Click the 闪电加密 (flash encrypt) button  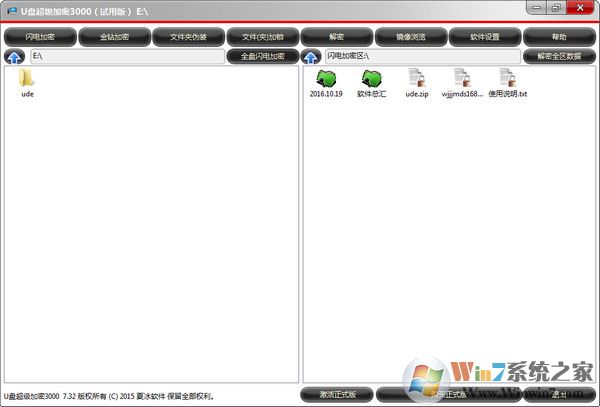(x=40, y=37)
